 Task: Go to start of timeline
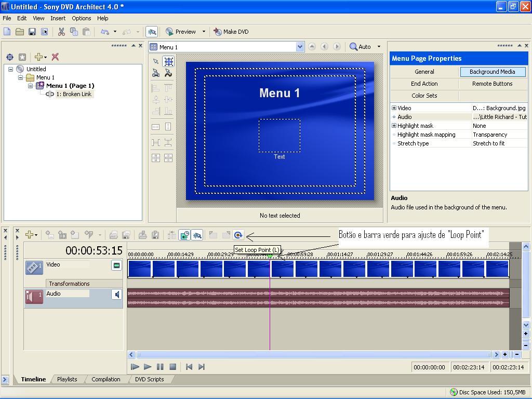pos(189,367)
